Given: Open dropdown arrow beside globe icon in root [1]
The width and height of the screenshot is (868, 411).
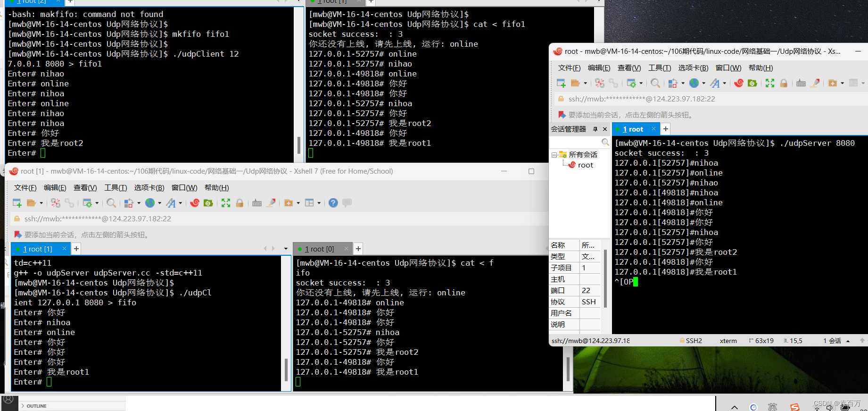Looking at the screenshot, I should 159,203.
